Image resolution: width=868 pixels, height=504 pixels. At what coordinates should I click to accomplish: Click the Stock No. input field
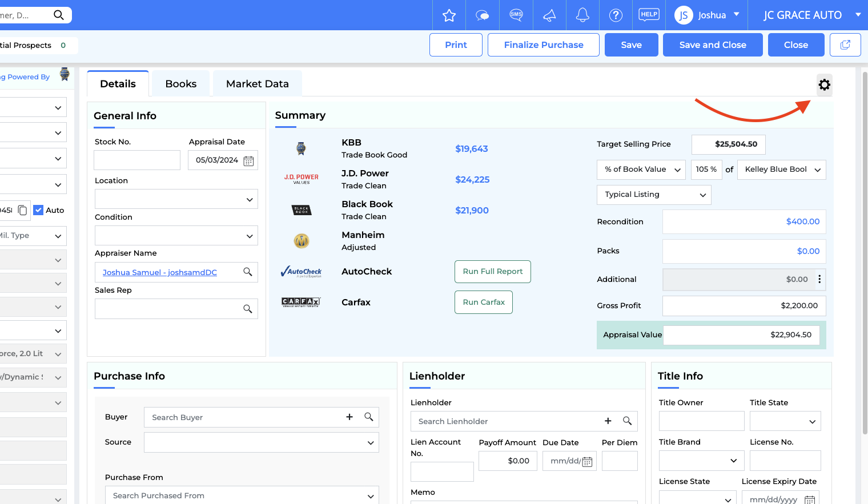coord(137,160)
